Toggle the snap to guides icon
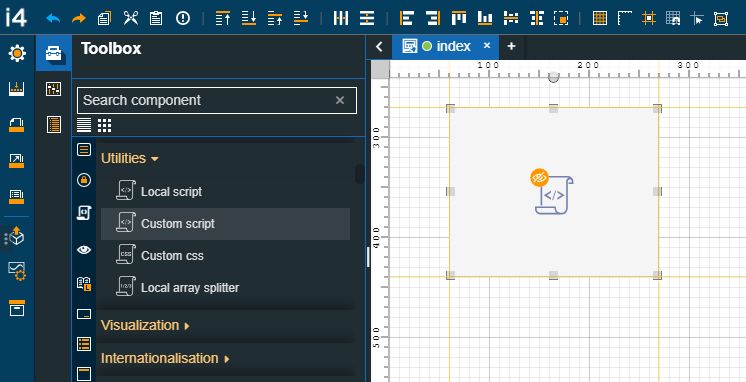The image size is (746, 382). (648, 18)
